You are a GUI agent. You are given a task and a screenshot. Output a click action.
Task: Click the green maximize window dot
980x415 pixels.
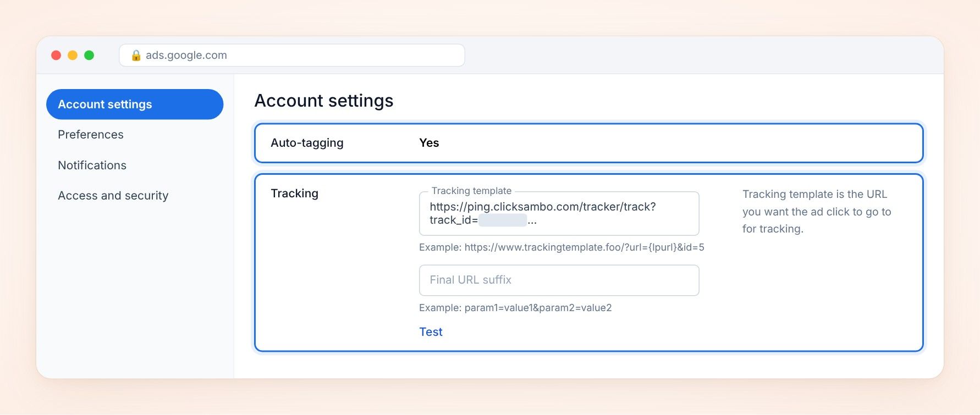point(89,56)
